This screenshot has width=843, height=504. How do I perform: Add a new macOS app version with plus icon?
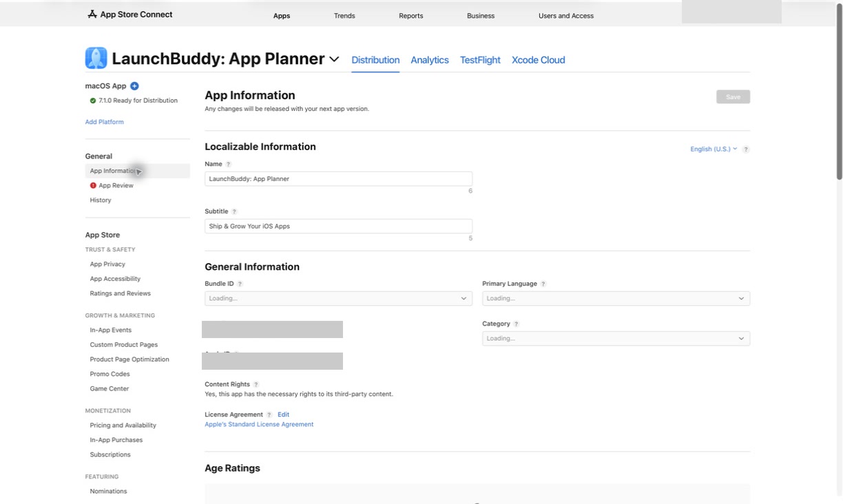(134, 86)
